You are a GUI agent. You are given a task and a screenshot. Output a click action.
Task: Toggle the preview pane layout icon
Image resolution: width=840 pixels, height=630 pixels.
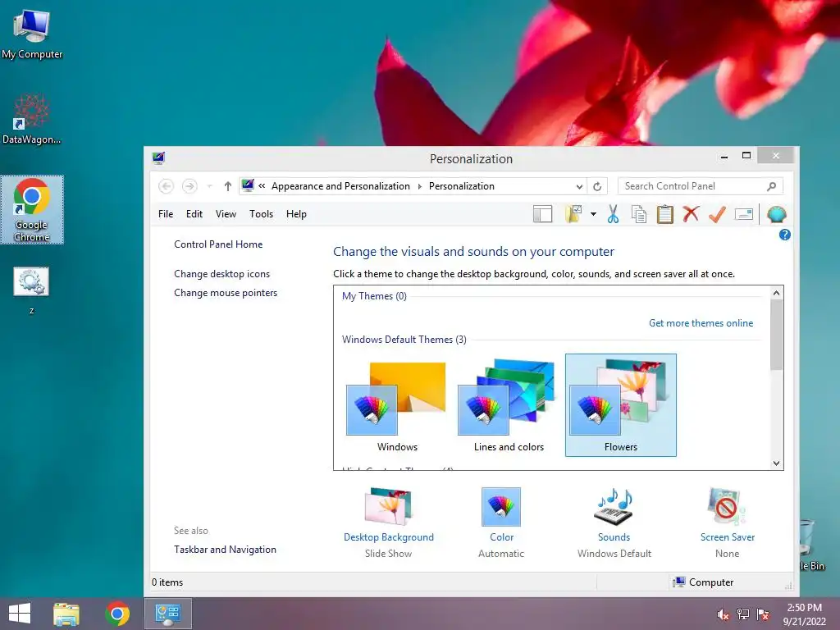click(543, 214)
